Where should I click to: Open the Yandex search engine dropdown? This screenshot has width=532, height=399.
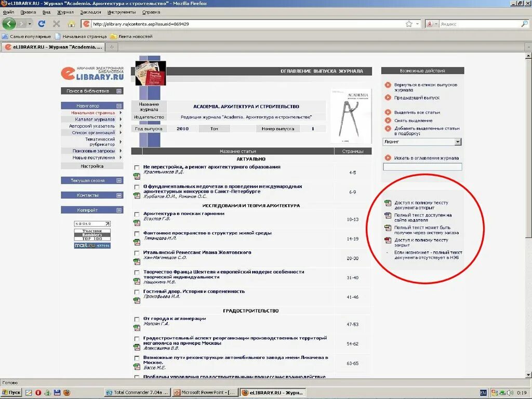pyautogui.click(x=436, y=24)
